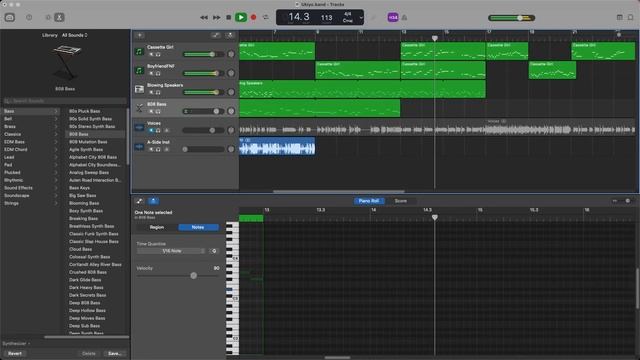Solo the BoyfriendFNF track with headphones button
The height and width of the screenshot is (360, 640).
pyautogui.click(x=158, y=73)
